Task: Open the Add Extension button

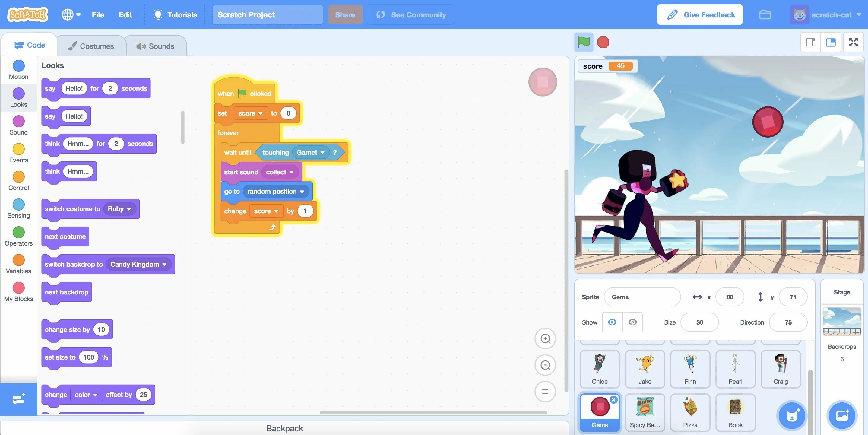Action: [x=18, y=399]
